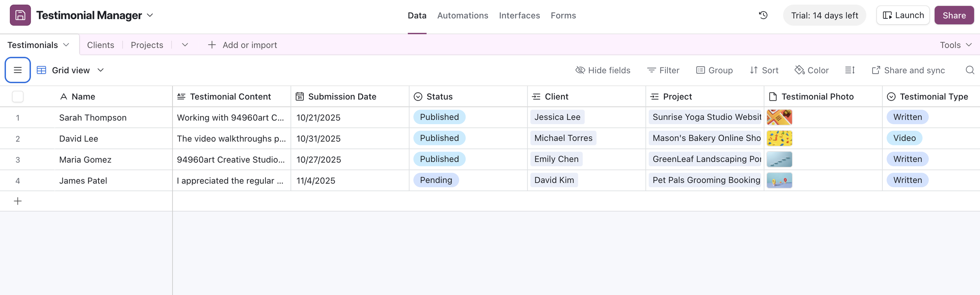Select the Pending status pill
The height and width of the screenshot is (295, 980).
[436, 180]
